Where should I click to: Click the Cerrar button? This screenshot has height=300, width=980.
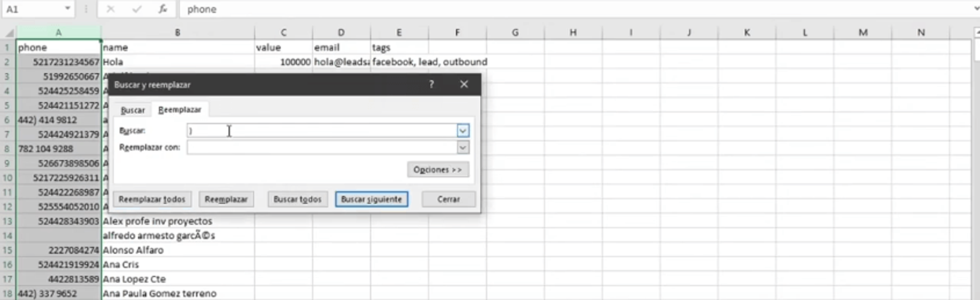[449, 199]
